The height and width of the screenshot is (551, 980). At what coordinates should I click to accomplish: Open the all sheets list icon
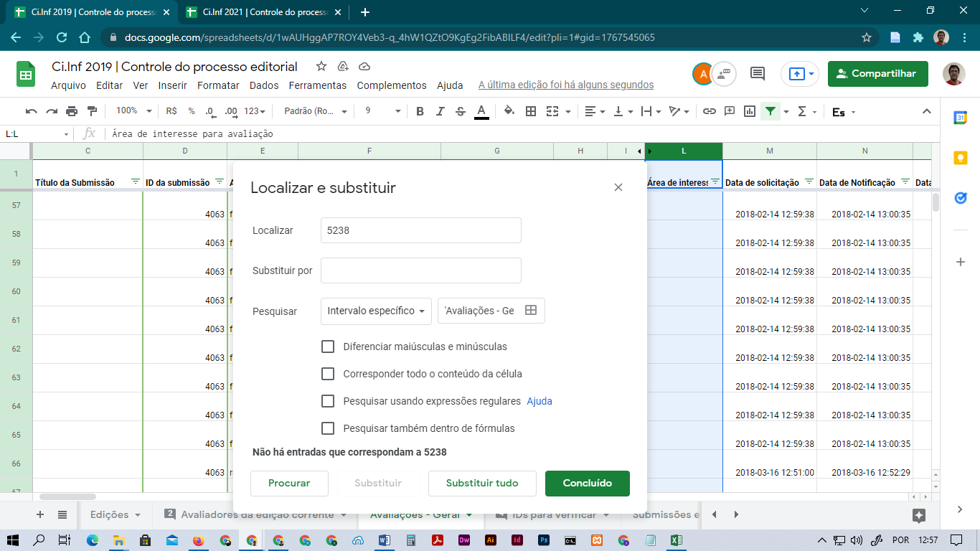click(62, 514)
